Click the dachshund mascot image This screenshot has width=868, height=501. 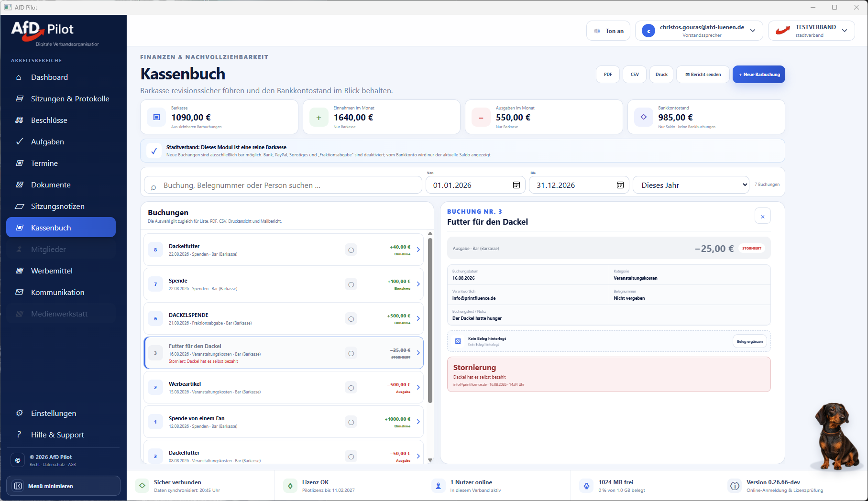tap(836, 436)
